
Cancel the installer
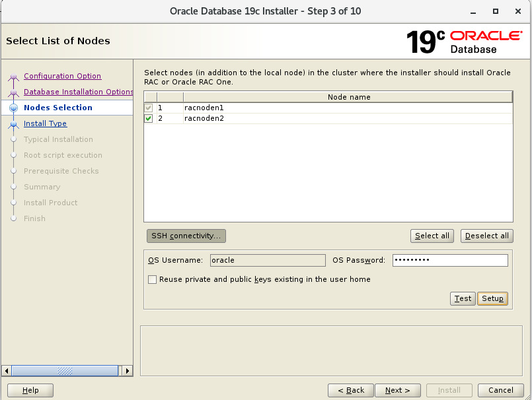click(x=500, y=391)
